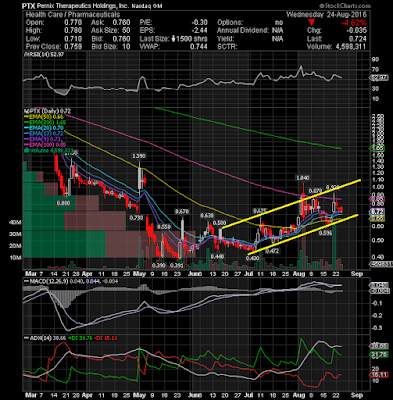The width and height of the screenshot is (393, 400).
Task: Click the tall green volume bar near Aug 22
Action: (334, 246)
